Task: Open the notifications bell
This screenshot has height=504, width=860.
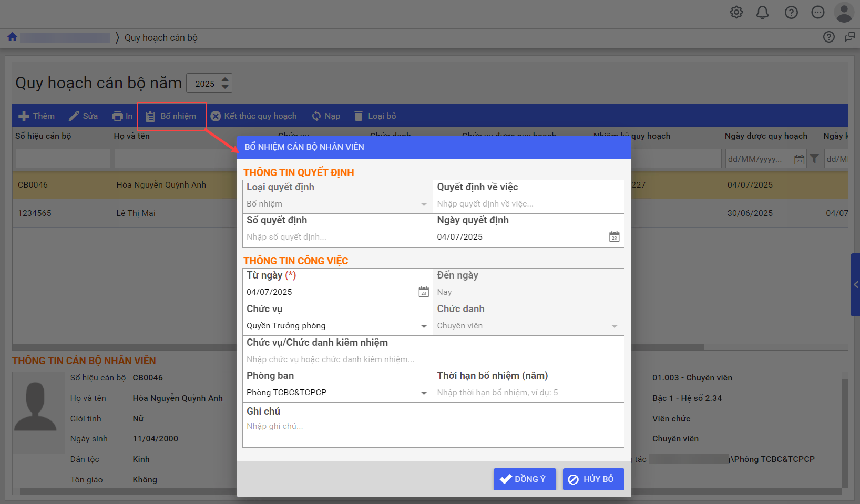Action: tap(762, 12)
